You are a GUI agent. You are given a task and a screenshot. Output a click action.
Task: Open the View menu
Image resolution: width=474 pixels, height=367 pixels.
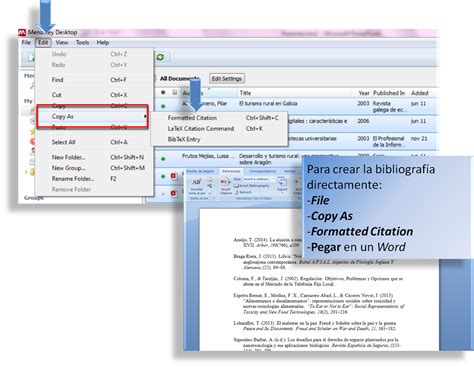pyautogui.click(x=62, y=43)
